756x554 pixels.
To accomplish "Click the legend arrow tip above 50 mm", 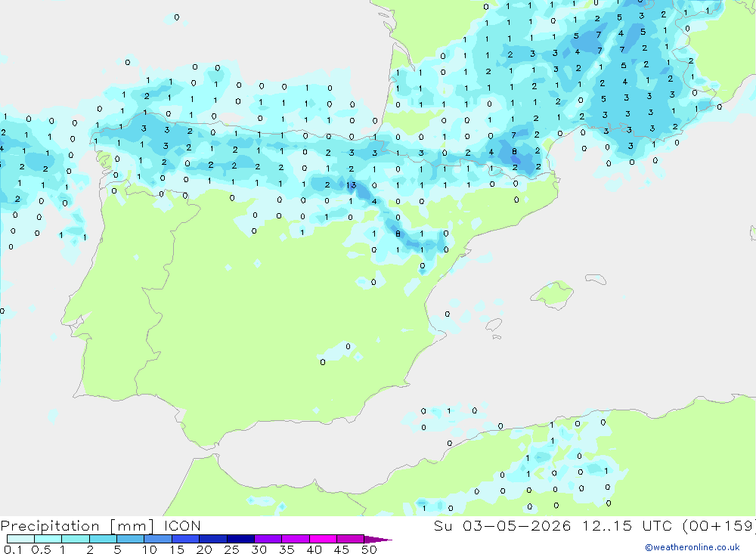I will [378, 539].
